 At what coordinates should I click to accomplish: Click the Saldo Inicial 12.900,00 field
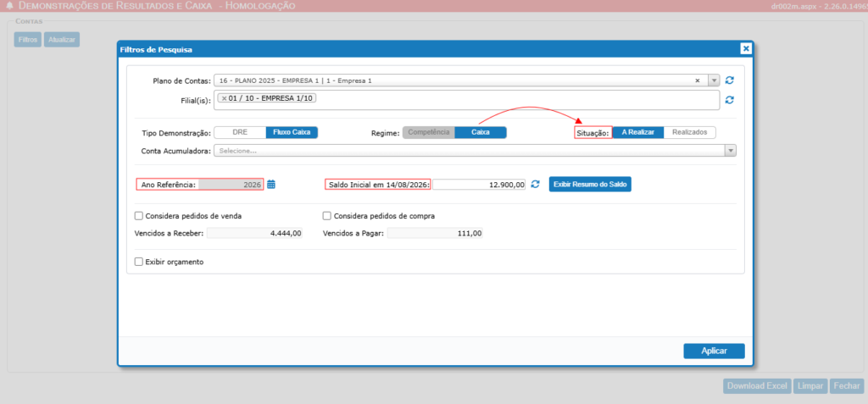pyautogui.click(x=480, y=185)
